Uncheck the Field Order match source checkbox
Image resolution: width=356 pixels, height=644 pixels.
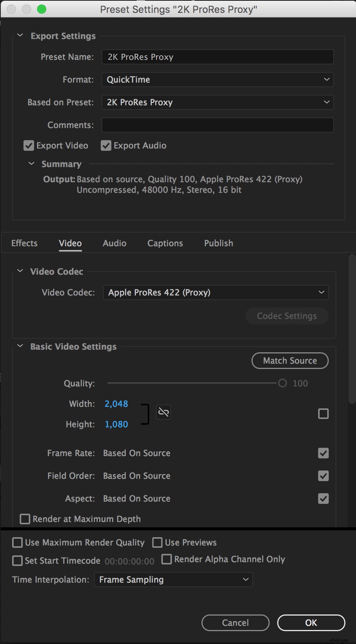tap(323, 476)
